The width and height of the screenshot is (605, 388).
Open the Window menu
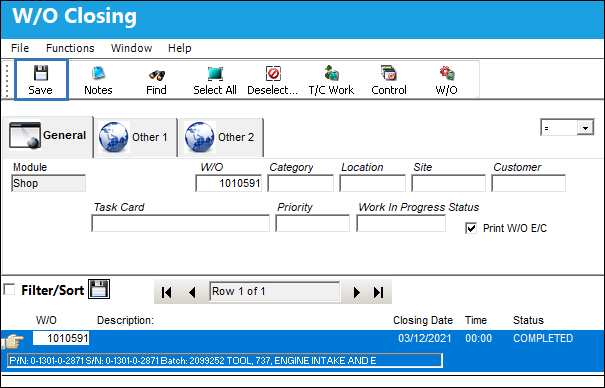[x=132, y=48]
